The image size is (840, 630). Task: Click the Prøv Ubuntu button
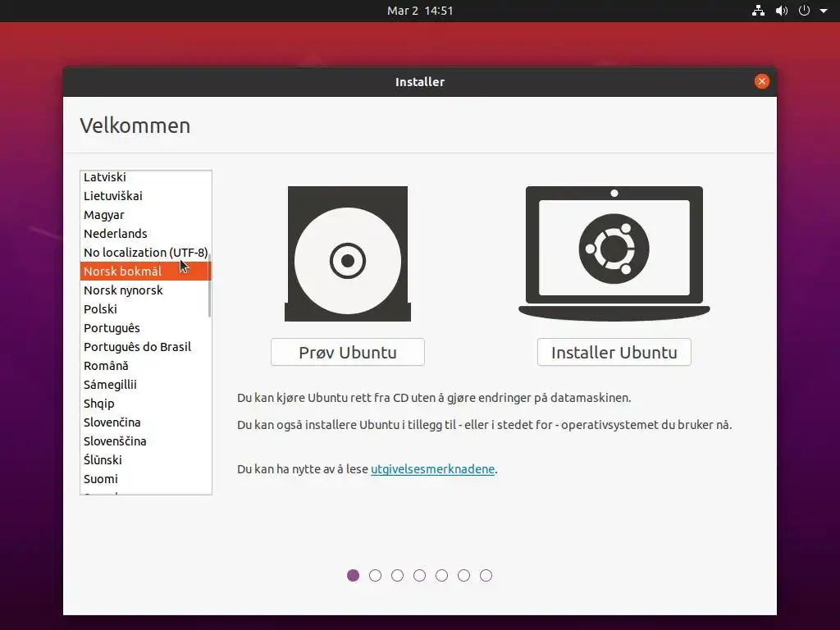[348, 352]
